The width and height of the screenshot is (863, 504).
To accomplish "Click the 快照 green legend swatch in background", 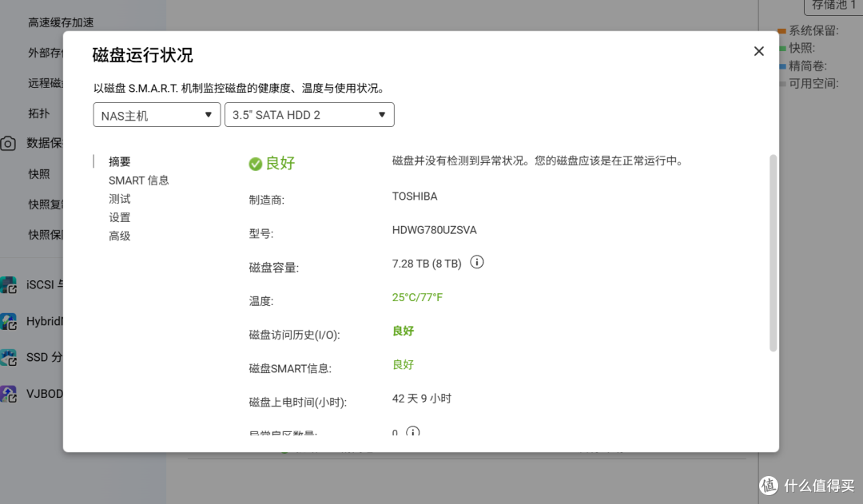I will tap(781, 49).
